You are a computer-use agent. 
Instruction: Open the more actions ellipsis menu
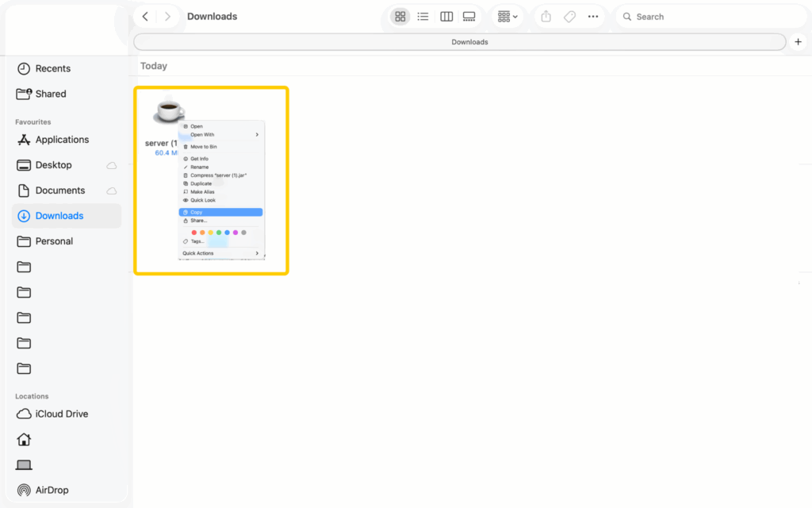click(x=593, y=17)
